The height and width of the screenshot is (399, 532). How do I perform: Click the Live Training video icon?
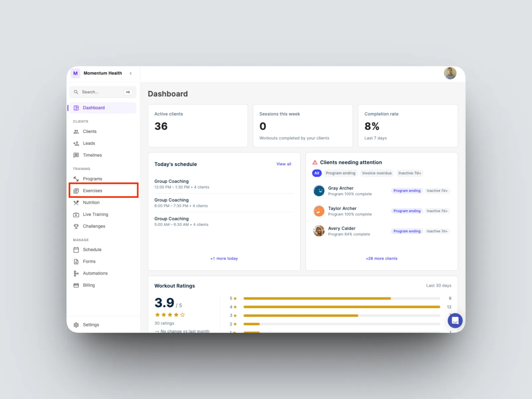click(76, 214)
